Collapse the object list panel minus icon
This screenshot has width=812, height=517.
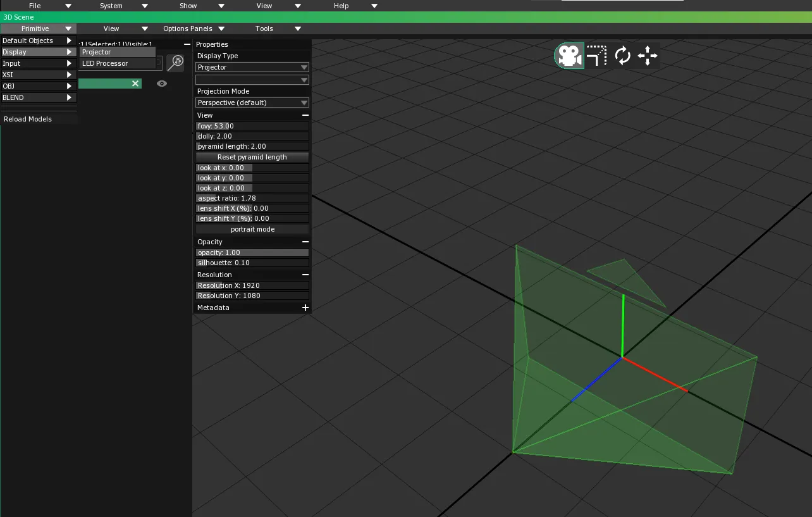187,44
